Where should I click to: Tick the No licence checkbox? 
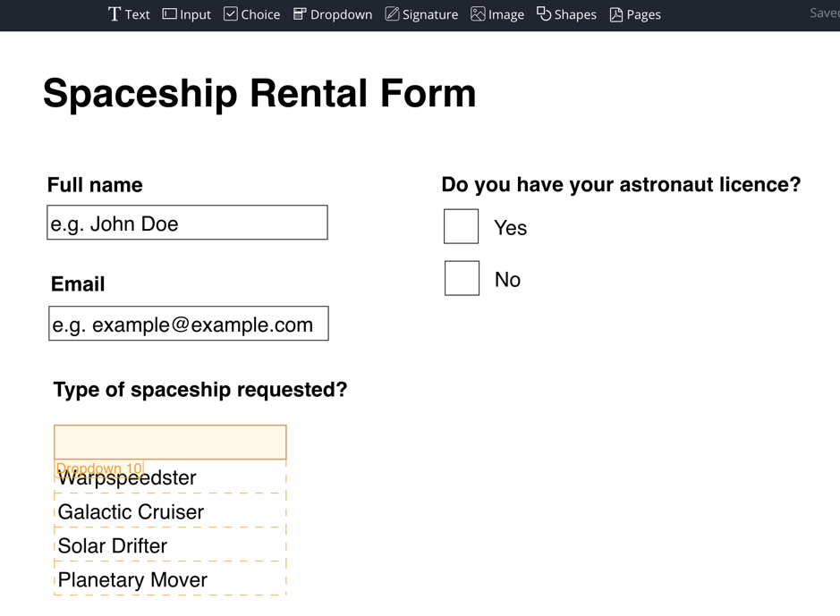[x=462, y=279]
